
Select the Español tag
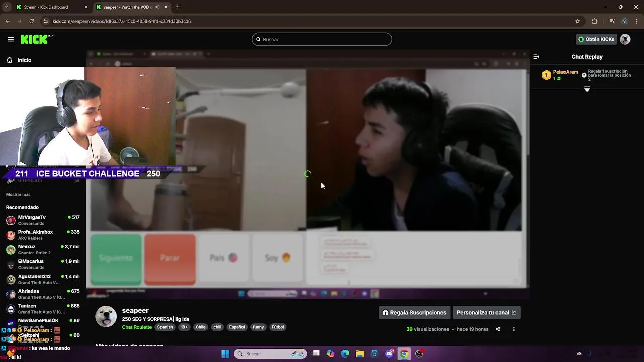point(237,327)
